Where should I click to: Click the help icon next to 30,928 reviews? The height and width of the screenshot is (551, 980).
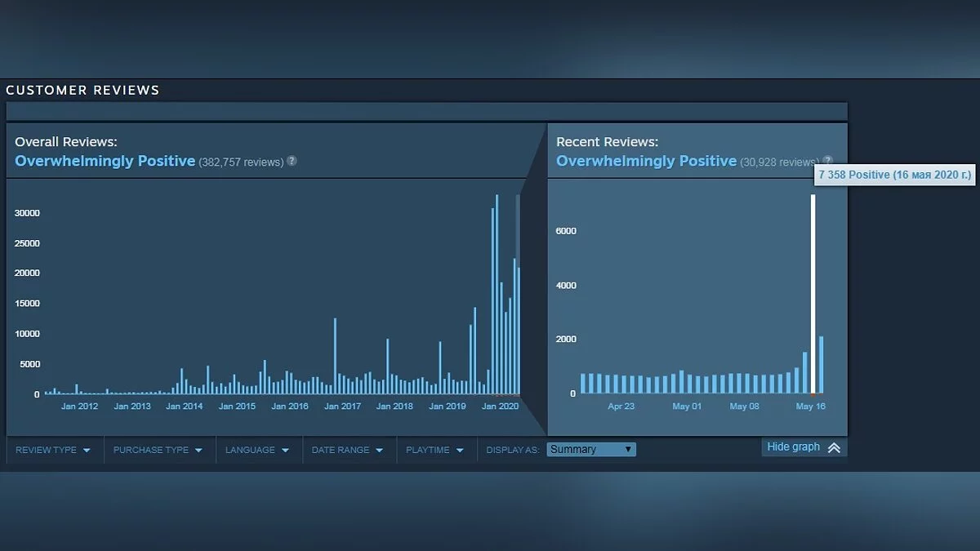[x=827, y=161]
